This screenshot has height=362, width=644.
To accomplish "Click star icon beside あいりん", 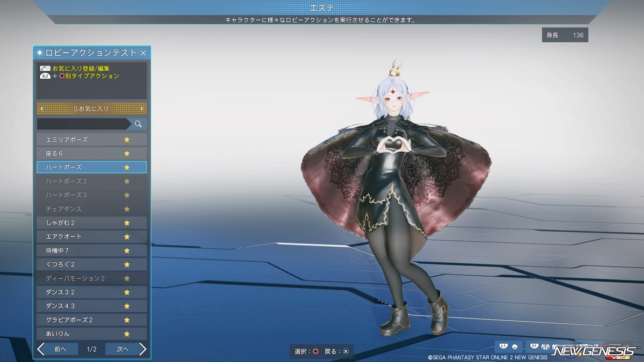I will [x=127, y=334].
